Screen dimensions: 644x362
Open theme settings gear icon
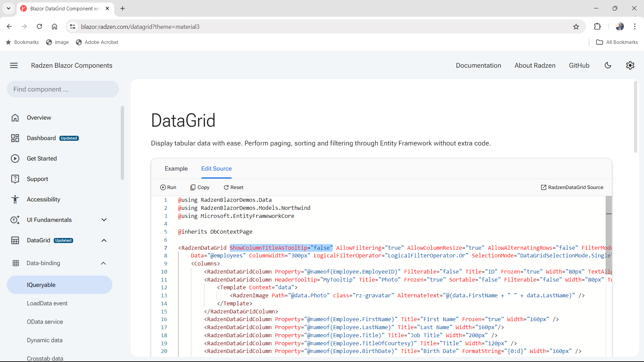click(630, 65)
